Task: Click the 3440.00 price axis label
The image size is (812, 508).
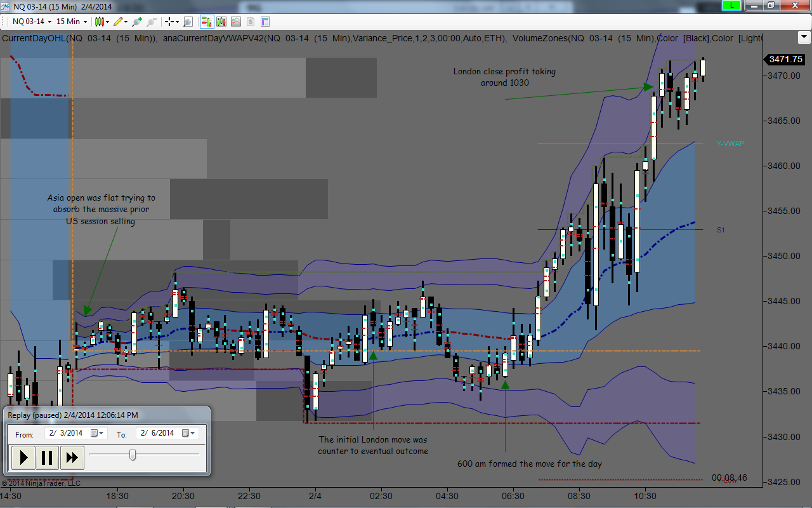Action: point(785,347)
